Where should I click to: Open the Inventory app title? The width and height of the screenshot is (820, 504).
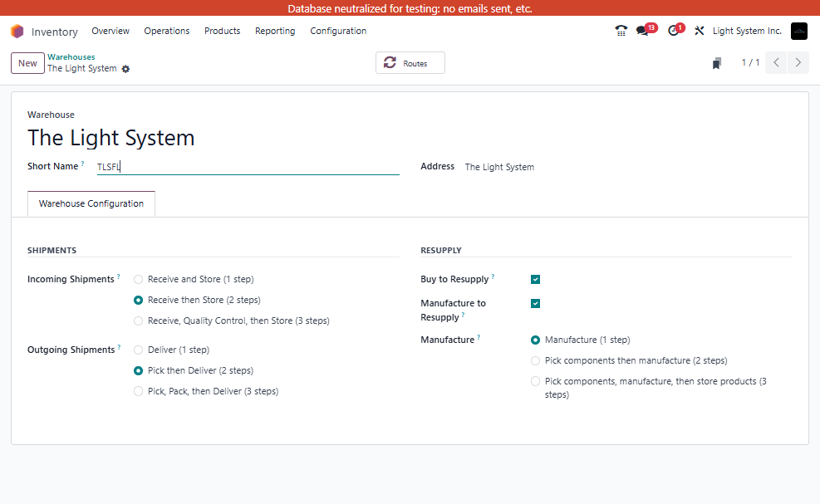[x=54, y=32]
